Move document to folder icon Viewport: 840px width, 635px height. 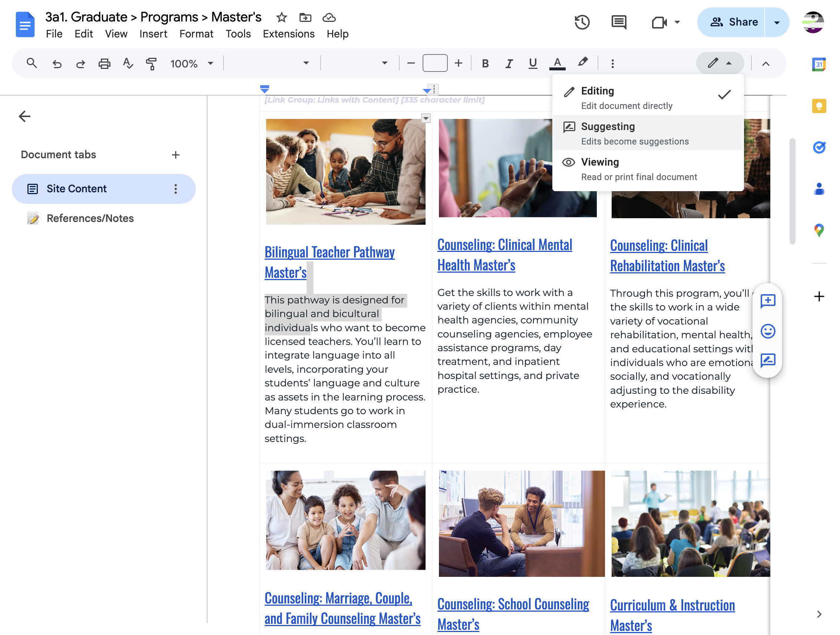click(305, 17)
